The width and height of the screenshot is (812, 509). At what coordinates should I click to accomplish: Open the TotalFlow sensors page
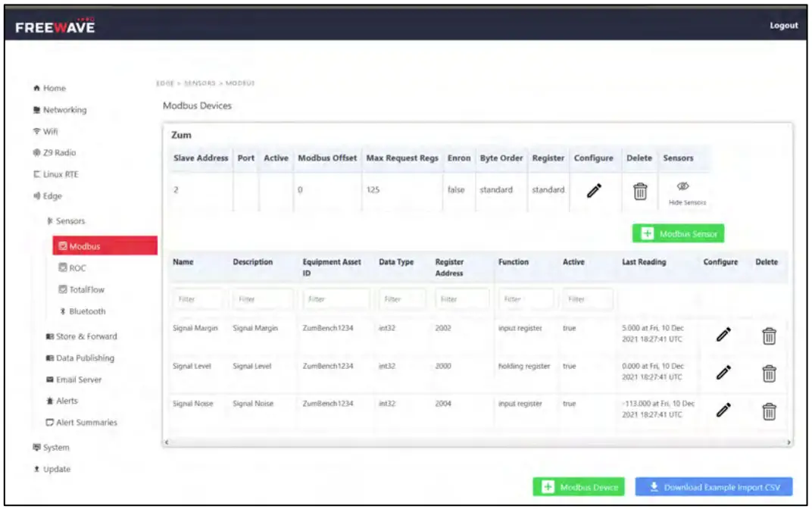point(62,289)
